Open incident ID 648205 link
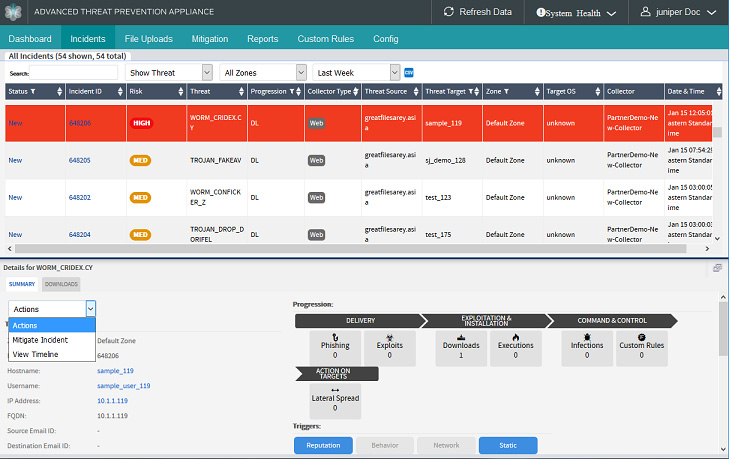This screenshot has height=459, width=729. click(x=80, y=160)
